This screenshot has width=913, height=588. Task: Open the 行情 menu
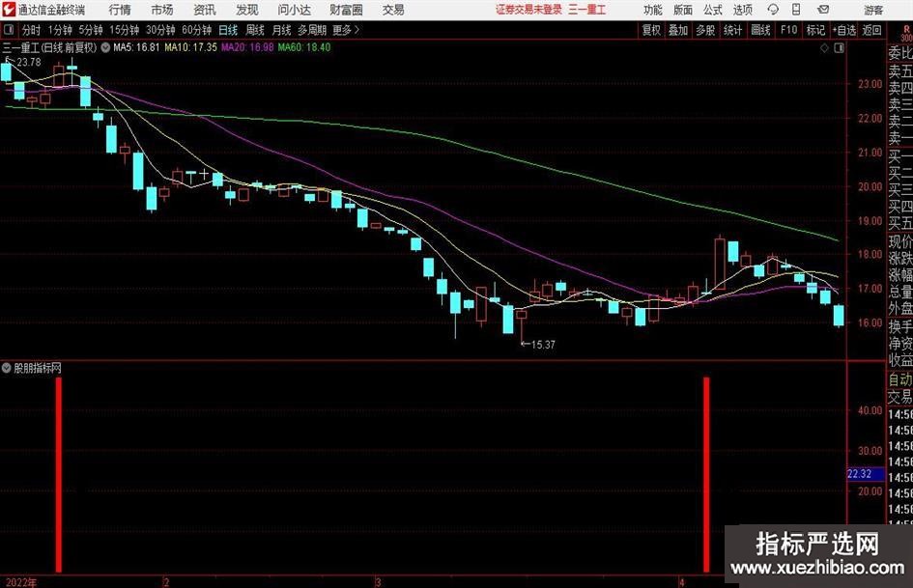(x=120, y=10)
